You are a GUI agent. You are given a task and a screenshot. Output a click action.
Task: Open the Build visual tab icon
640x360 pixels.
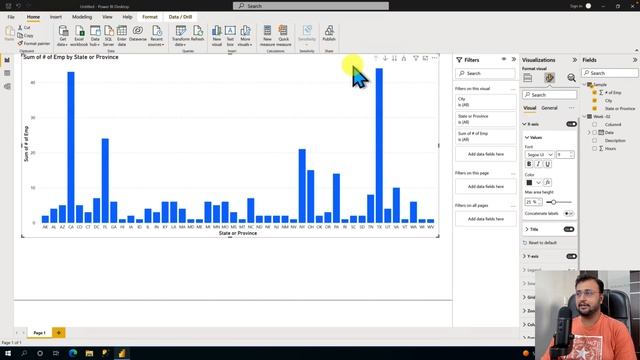pyautogui.click(x=528, y=78)
